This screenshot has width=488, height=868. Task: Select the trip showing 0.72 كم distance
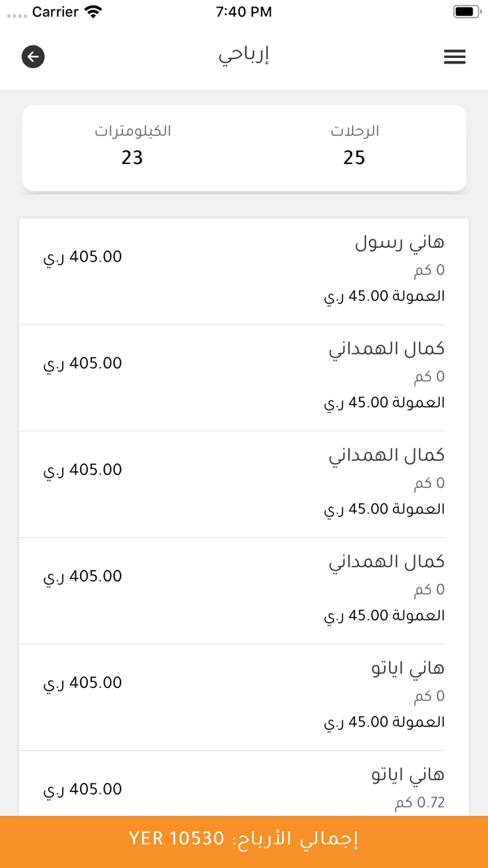click(x=244, y=781)
